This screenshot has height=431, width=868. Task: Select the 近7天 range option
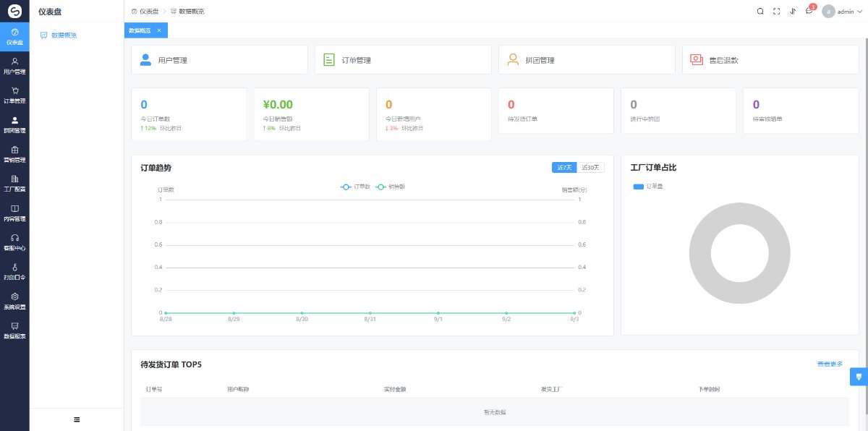click(x=564, y=167)
